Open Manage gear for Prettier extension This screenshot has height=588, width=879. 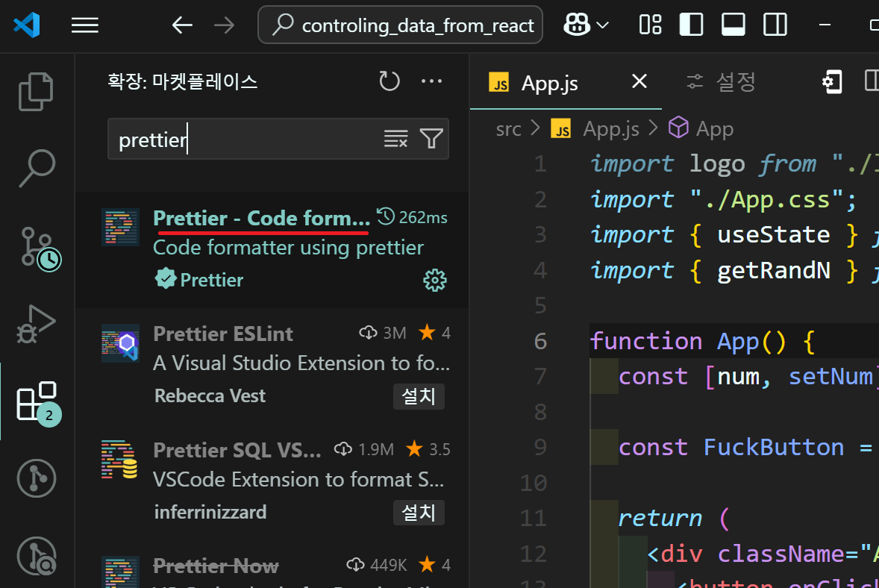[434, 281]
